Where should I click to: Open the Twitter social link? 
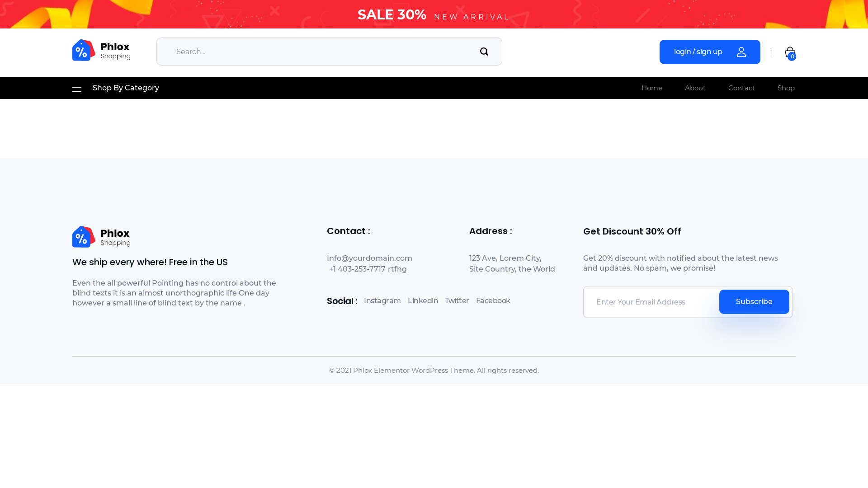click(457, 301)
